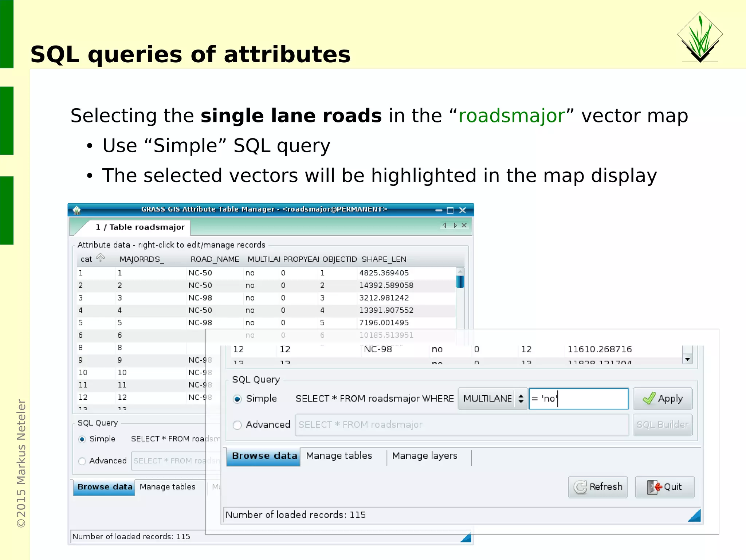This screenshot has height=560, width=746.
Task: Close the Attribute Table Manager window
Action: point(463,210)
